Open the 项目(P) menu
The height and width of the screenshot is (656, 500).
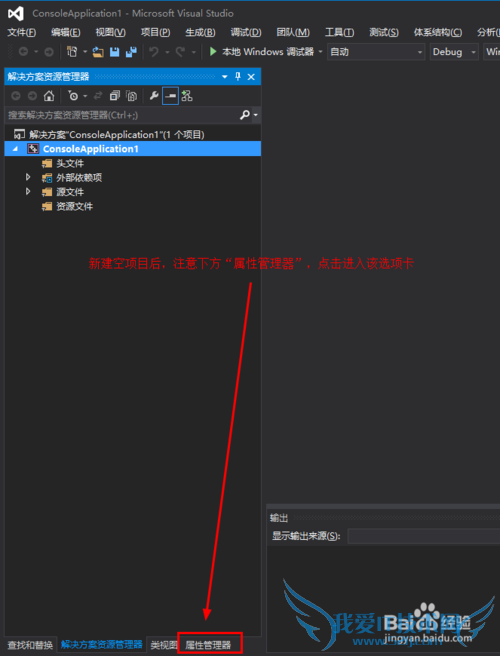point(155,33)
